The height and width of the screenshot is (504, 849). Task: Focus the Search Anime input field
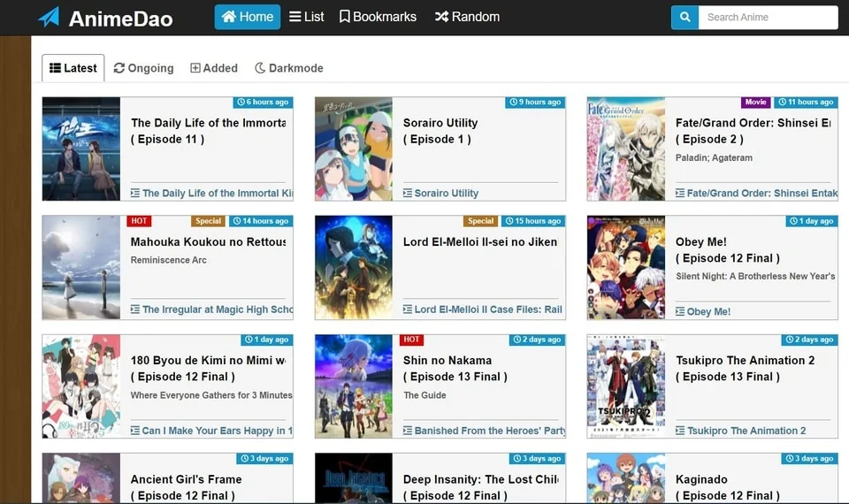[768, 18]
